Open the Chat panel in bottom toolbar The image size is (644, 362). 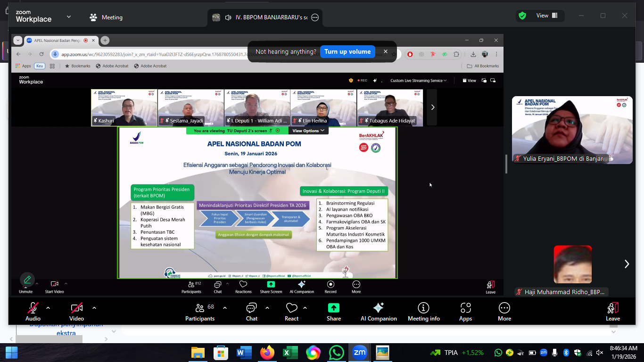(x=251, y=312)
